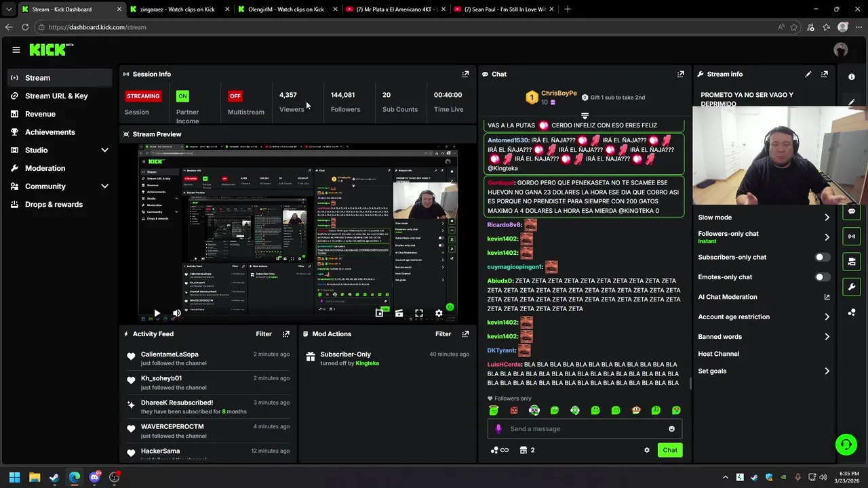Open user profile avatar menu

coord(841,49)
